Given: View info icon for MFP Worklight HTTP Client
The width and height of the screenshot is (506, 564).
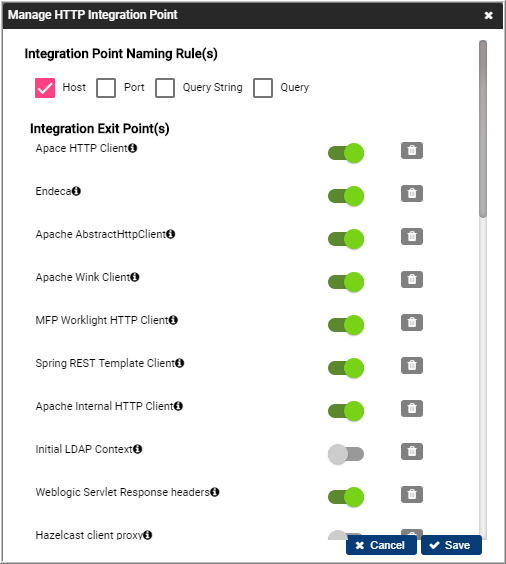Looking at the screenshot, I should tap(173, 320).
